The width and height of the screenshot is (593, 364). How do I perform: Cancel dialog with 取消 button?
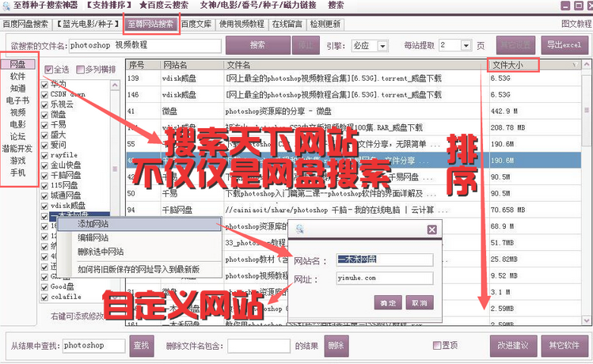click(420, 303)
